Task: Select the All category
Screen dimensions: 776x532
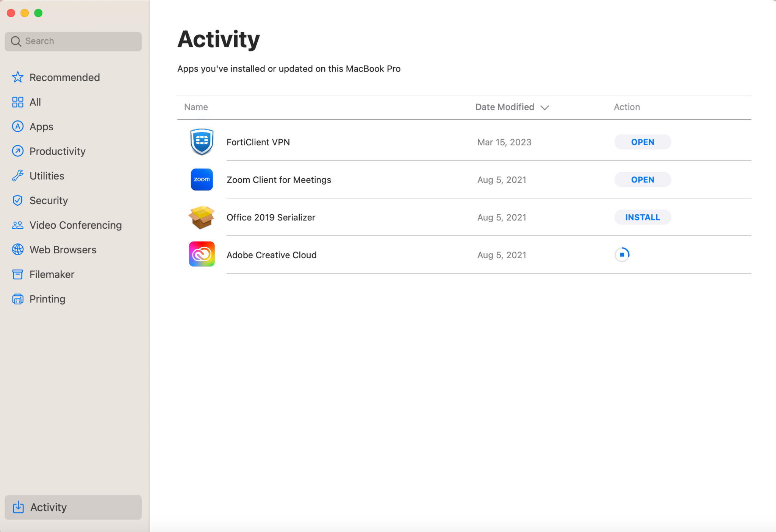Action: [35, 102]
